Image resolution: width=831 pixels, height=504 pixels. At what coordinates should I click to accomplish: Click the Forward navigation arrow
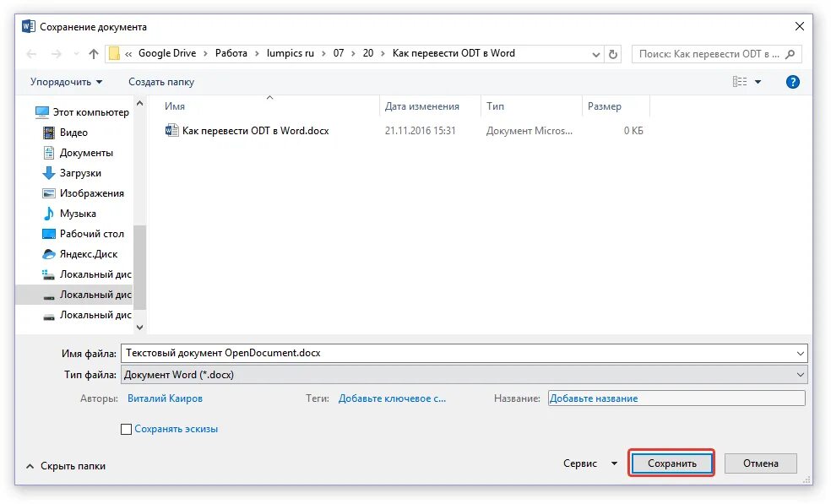click(x=57, y=54)
